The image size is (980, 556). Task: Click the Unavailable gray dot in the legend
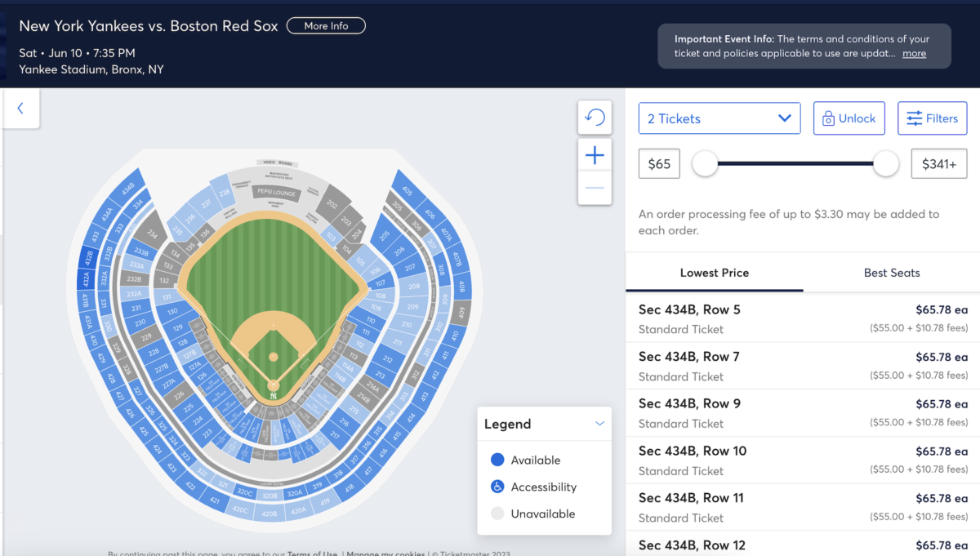(x=498, y=513)
